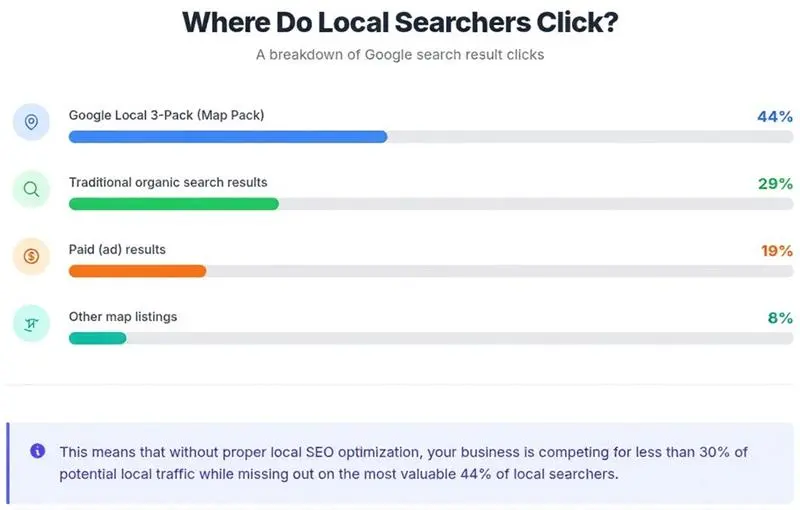This screenshot has height=510, width=800.
Task: Click the blue Map Pack progress bar
Action: pyautogui.click(x=228, y=137)
